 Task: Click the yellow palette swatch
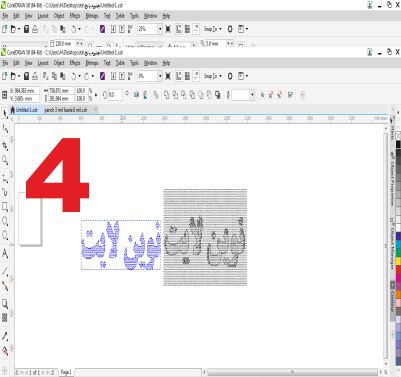398,260
